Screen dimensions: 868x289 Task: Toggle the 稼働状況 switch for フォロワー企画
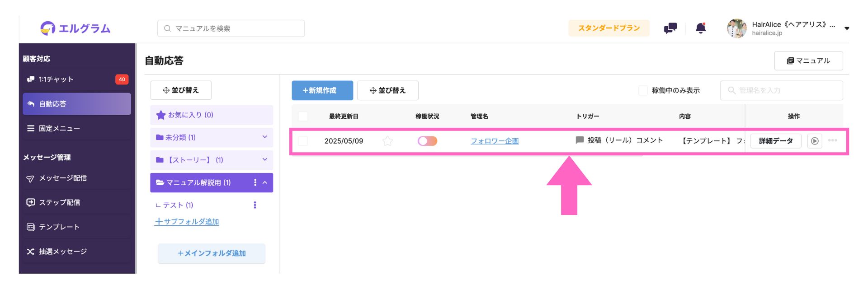point(427,141)
